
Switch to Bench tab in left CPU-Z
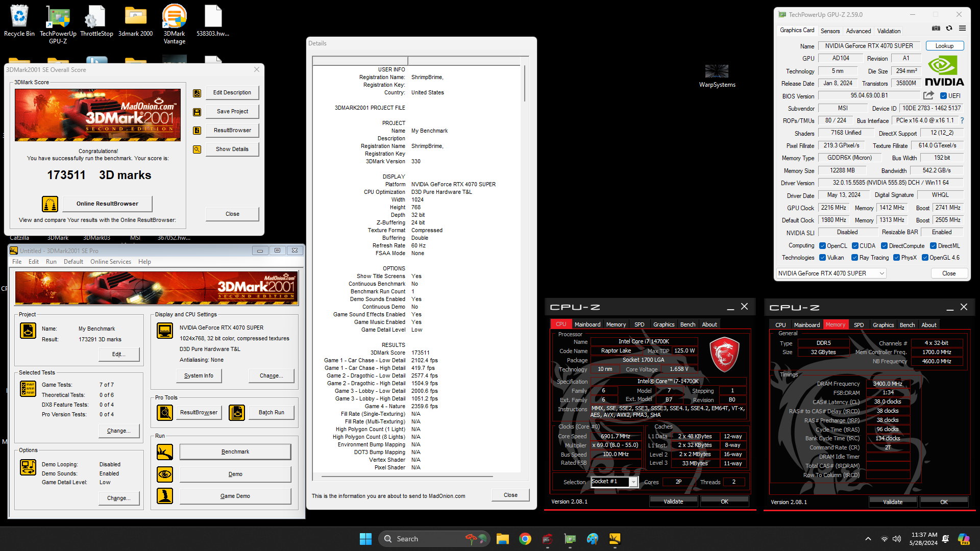[688, 324]
